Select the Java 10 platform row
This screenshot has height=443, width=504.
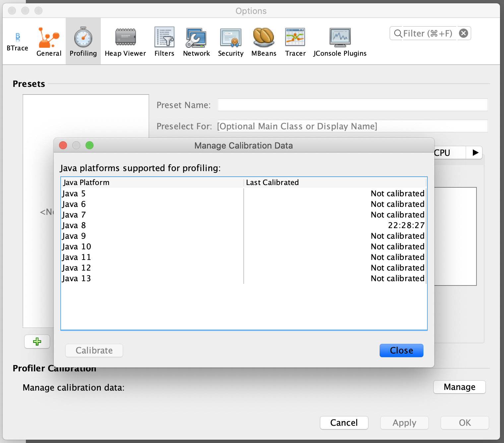[x=244, y=247]
